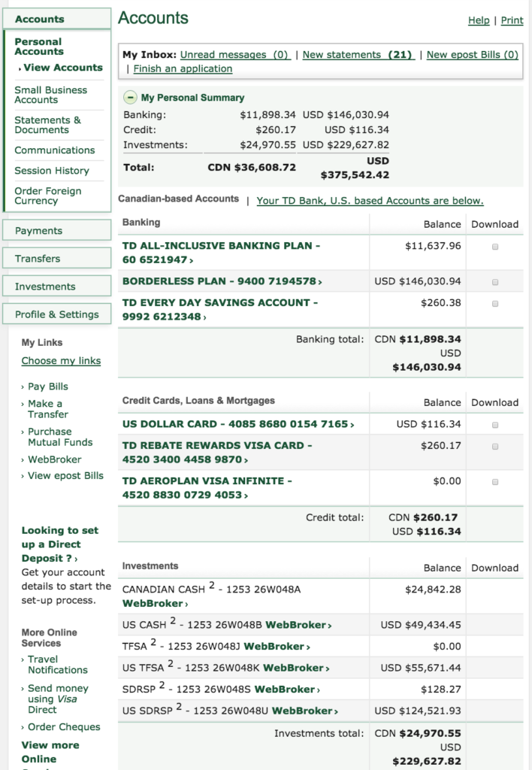Open TD Every Day Savings Account
Image resolution: width=532 pixels, height=770 pixels.
click(220, 309)
